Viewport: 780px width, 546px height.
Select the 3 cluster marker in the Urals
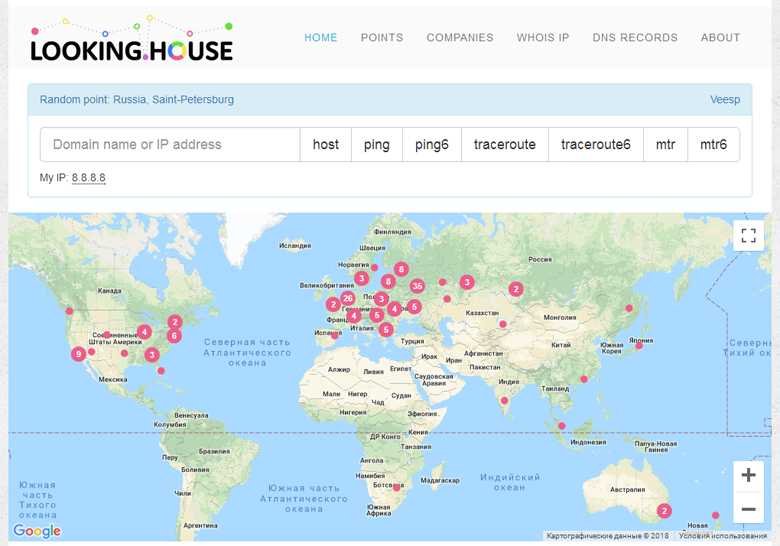point(467,282)
